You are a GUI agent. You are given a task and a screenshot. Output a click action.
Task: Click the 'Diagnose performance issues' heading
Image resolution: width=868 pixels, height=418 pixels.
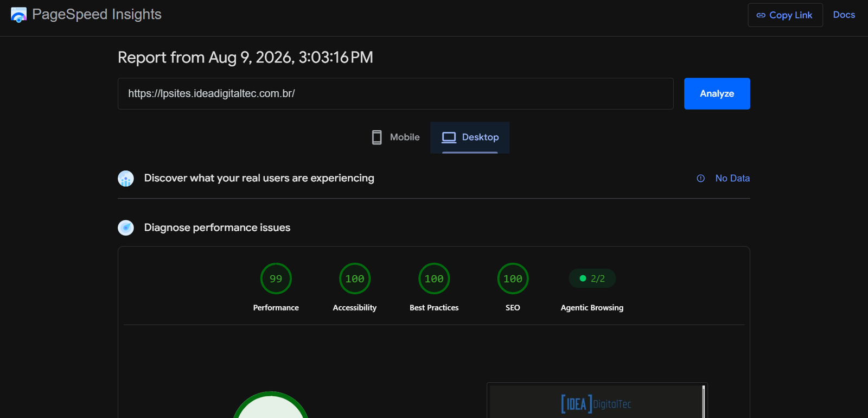pyautogui.click(x=217, y=227)
